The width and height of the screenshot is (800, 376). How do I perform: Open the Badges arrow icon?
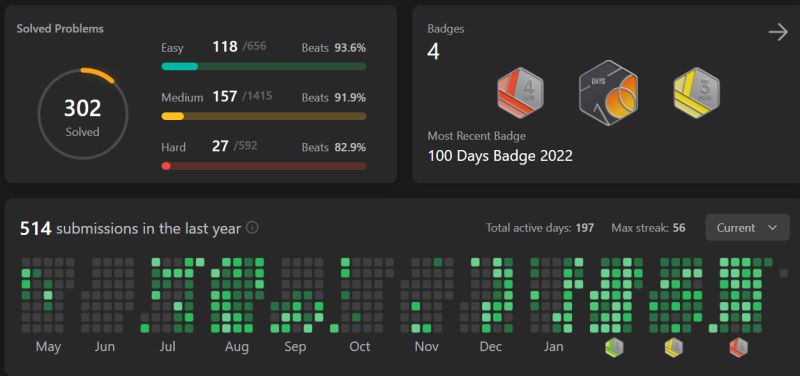click(x=778, y=33)
